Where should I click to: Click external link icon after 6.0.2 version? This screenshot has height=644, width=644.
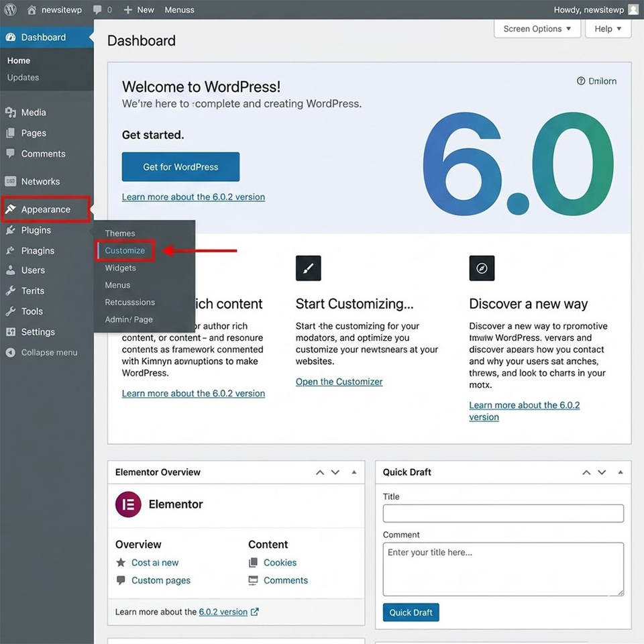point(255,612)
